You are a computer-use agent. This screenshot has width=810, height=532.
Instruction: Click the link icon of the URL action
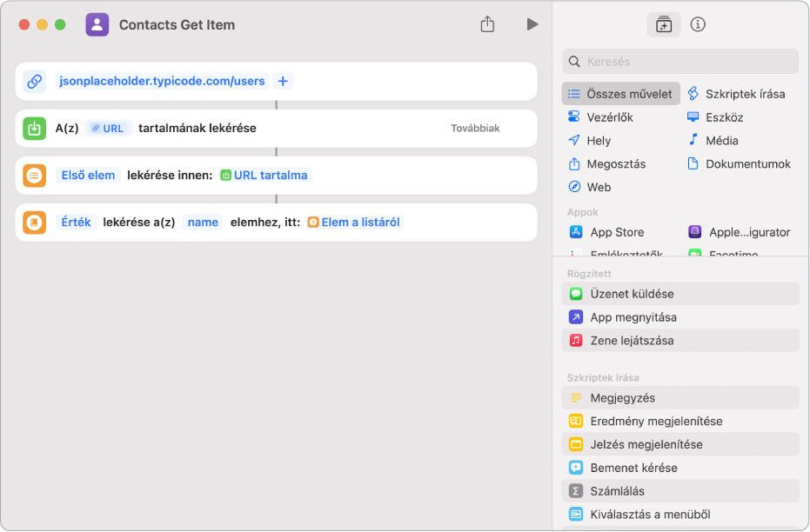(x=35, y=82)
